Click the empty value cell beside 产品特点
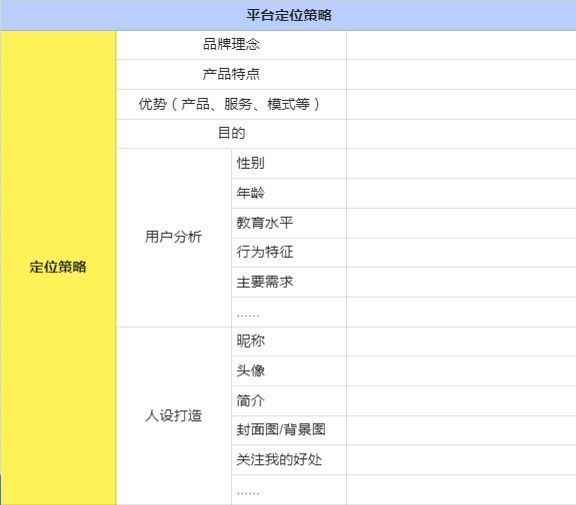Screen dimensions: 576x505 pos(461,74)
